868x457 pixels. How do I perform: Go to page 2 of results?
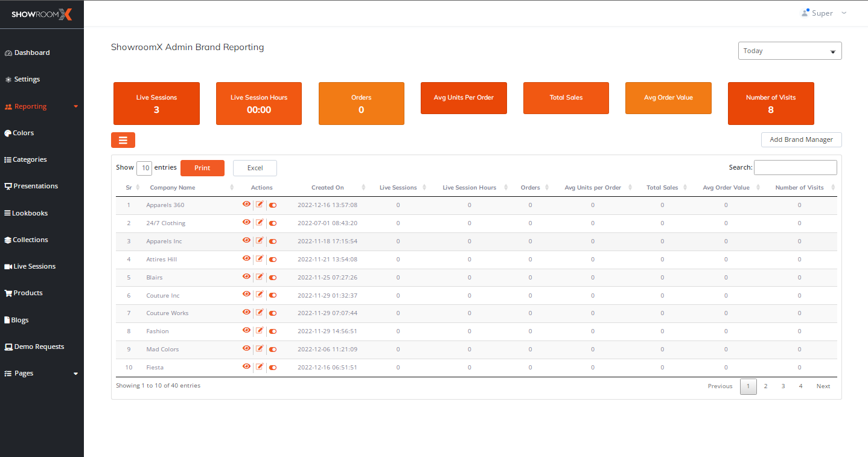765,386
